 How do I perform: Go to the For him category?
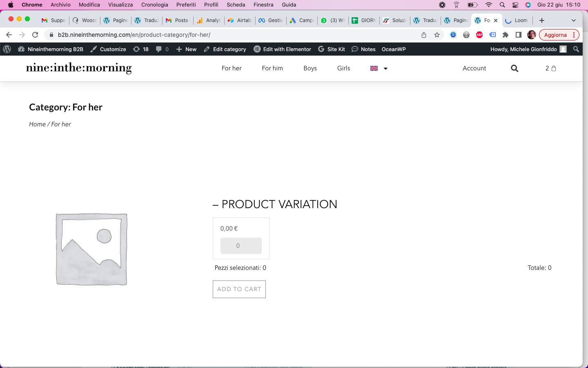(272, 68)
